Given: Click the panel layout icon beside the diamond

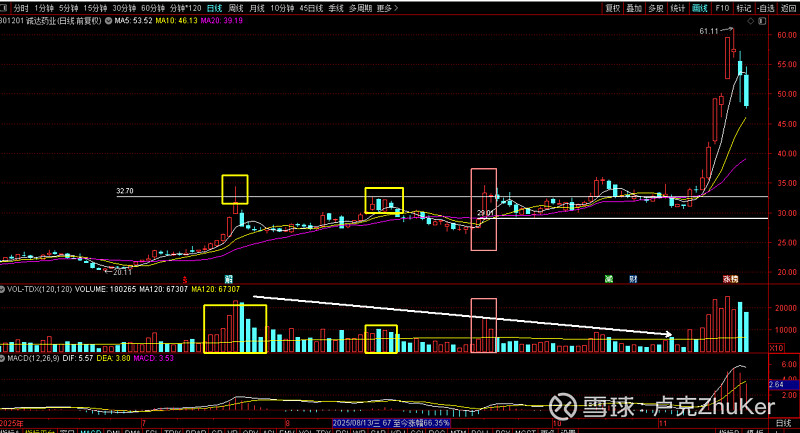Looking at the screenshot, I should (x=762, y=21).
